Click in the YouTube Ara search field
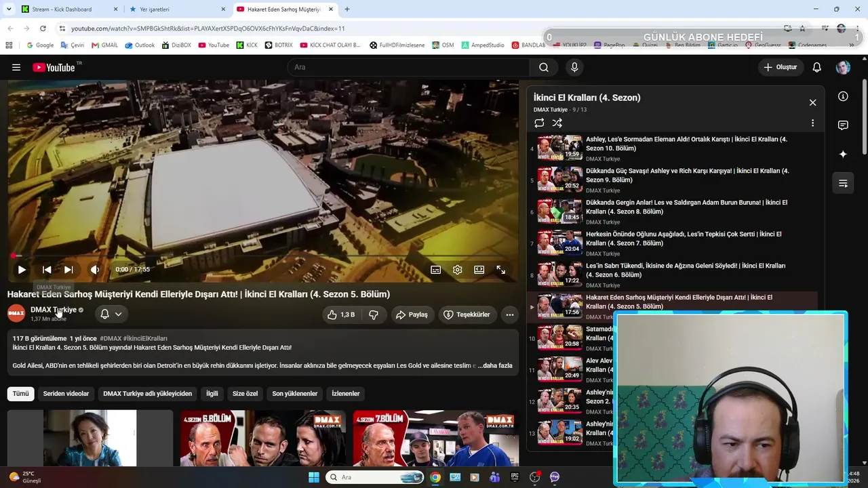 [408, 67]
